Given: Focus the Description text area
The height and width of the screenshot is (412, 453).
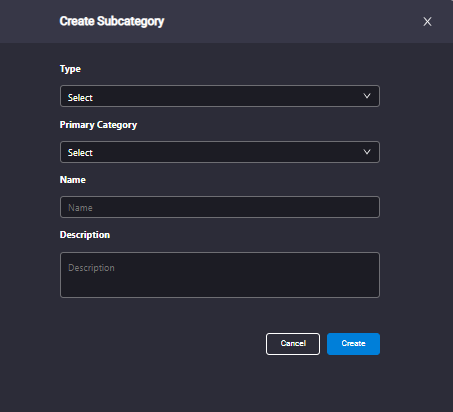Looking at the screenshot, I should click(x=220, y=275).
